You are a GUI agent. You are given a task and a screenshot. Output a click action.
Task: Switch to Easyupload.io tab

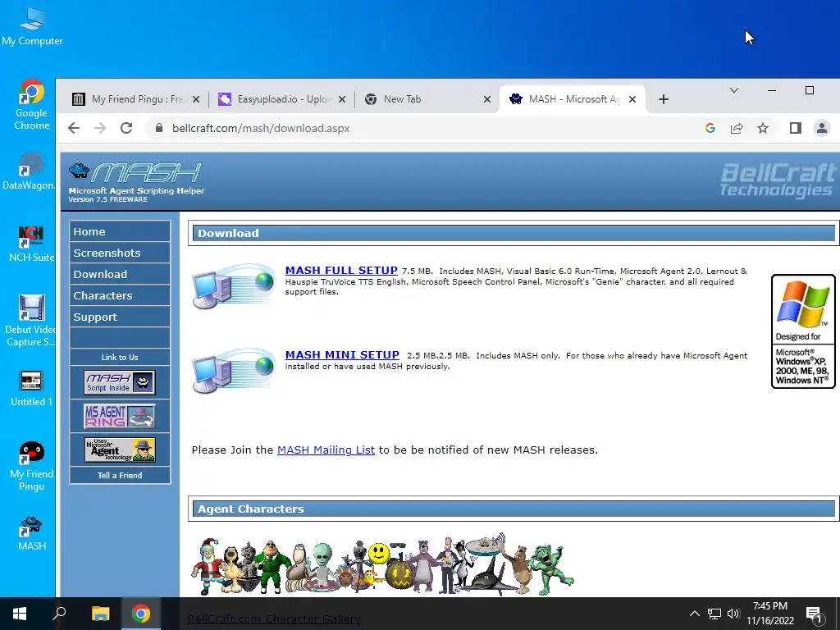pyautogui.click(x=282, y=99)
